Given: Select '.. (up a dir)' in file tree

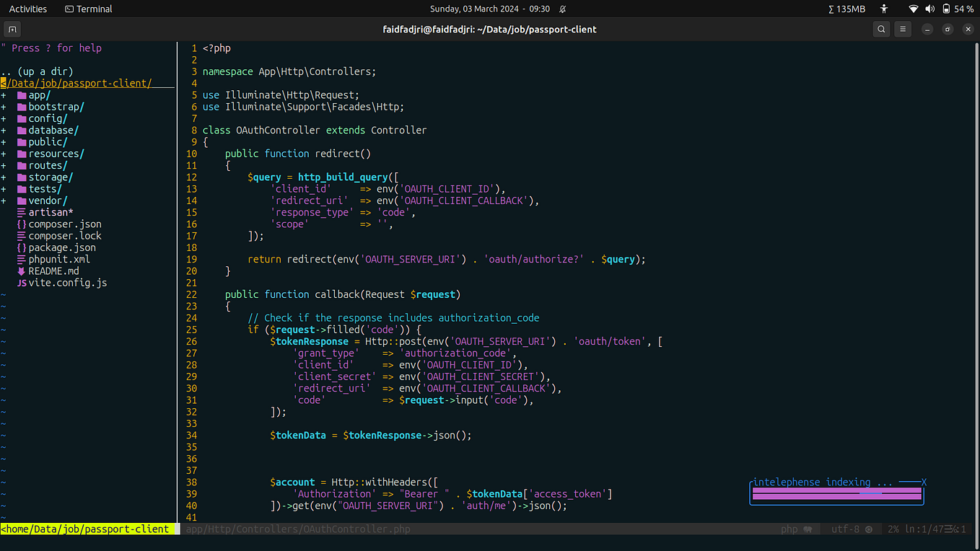Looking at the screenshot, I should pyautogui.click(x=37, y=71).
